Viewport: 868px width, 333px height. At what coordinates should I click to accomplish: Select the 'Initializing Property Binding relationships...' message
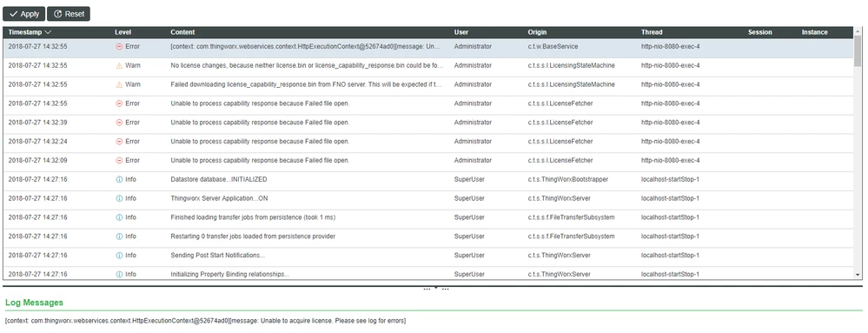(x=229, y=274)
